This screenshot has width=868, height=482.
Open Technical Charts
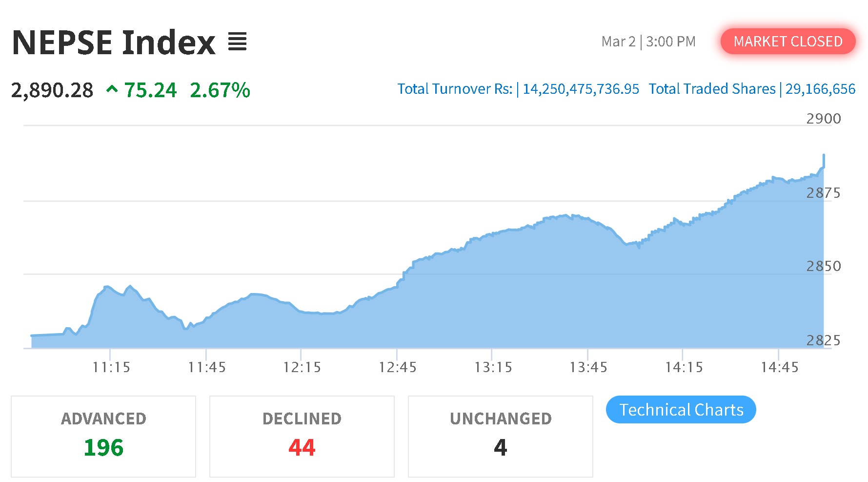pos(681,410)
